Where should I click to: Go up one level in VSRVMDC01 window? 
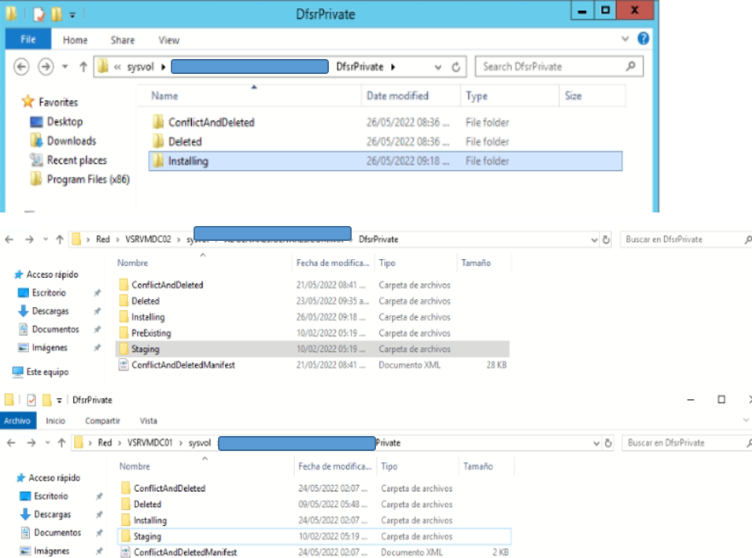(61, 443)
